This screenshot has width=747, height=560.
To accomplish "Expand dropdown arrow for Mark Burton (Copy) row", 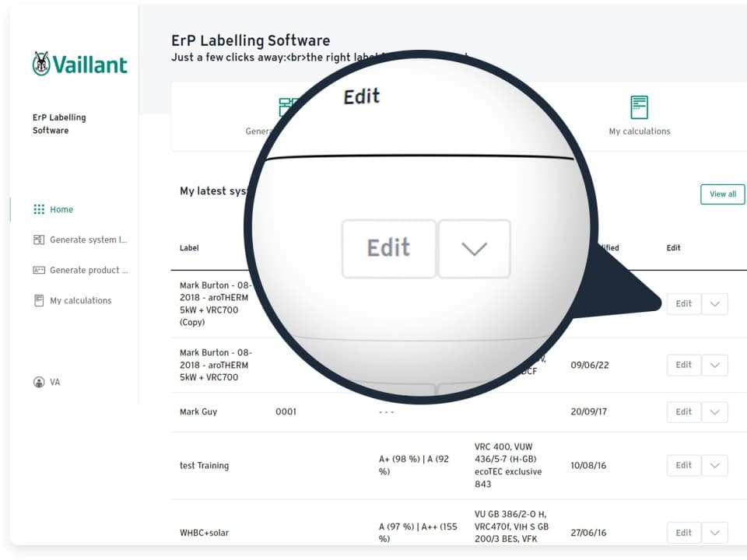I will pyautogui.click(x=714, y=304).
